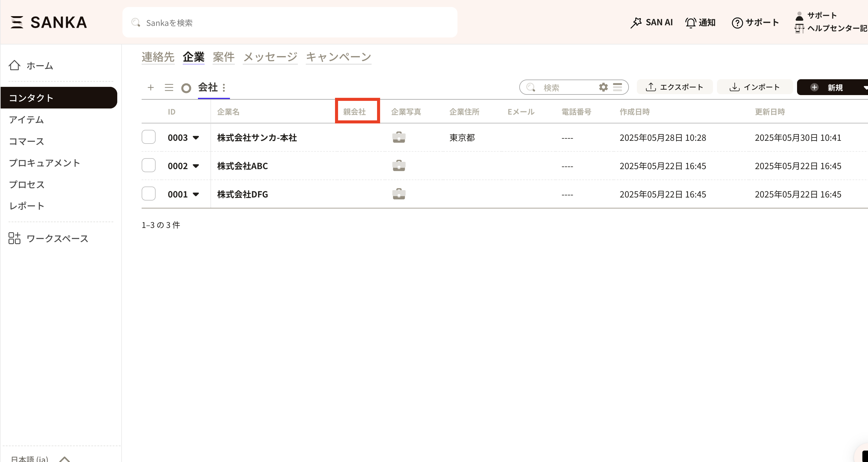This screenshot has height=462, width=868.
Task: Click the インポート button
Action: point(754,87)
